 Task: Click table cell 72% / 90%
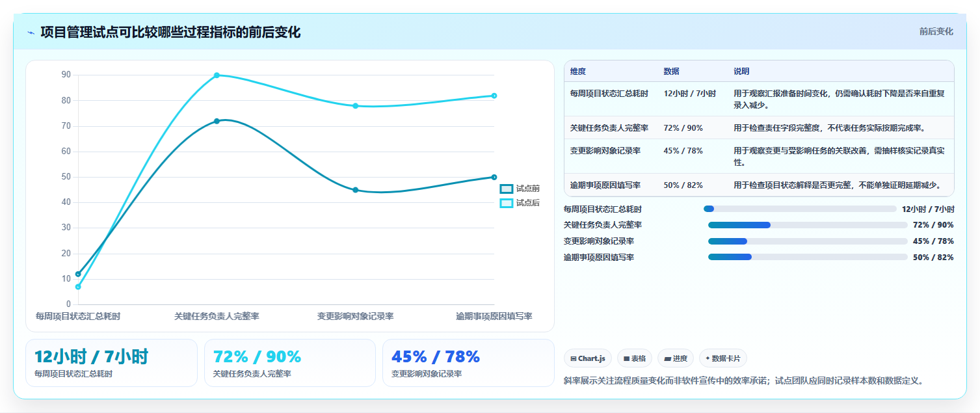coord(683,128)
